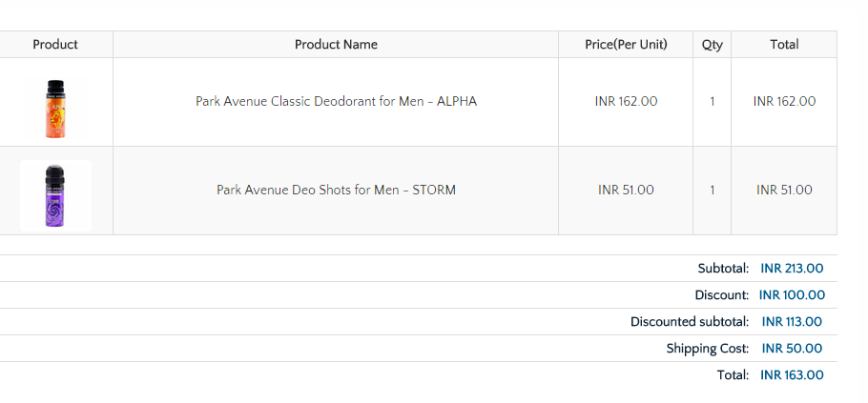Screen dimensions: 868x403
Task: Click the ALPHA unit price INR 162.00
Action: click(626, 102)
